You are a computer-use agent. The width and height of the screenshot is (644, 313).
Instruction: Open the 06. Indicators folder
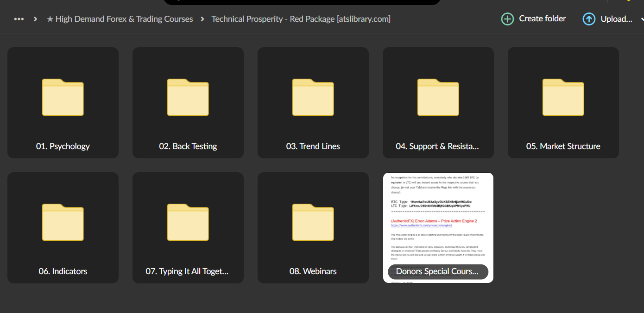(63, 228)
